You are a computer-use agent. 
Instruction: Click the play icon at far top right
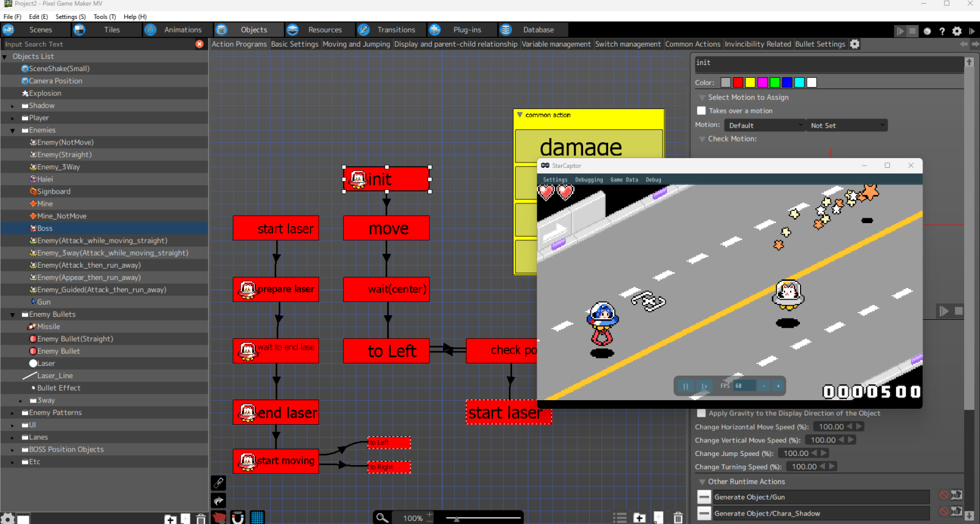pos(972,31)
